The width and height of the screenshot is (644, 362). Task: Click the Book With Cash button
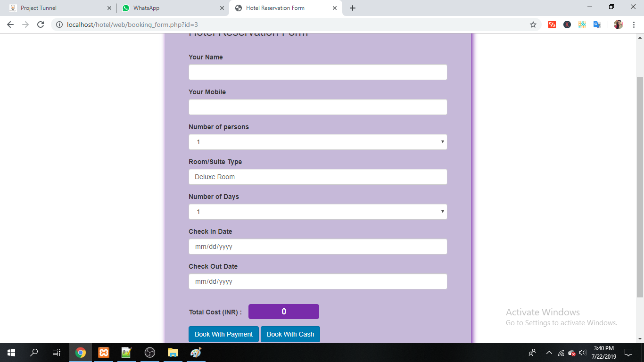(x=290, y=334)
